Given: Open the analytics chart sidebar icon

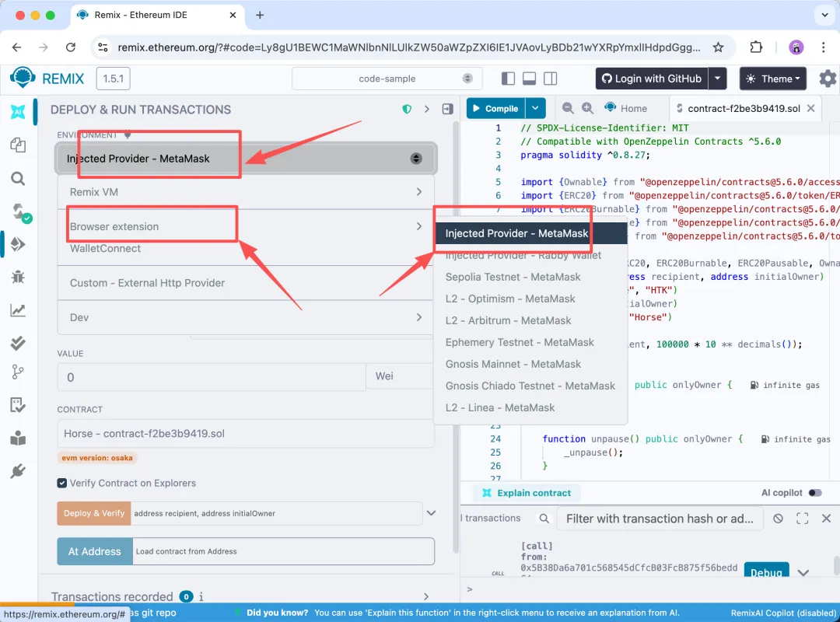Looking at the screenshot, I should 18,310.
